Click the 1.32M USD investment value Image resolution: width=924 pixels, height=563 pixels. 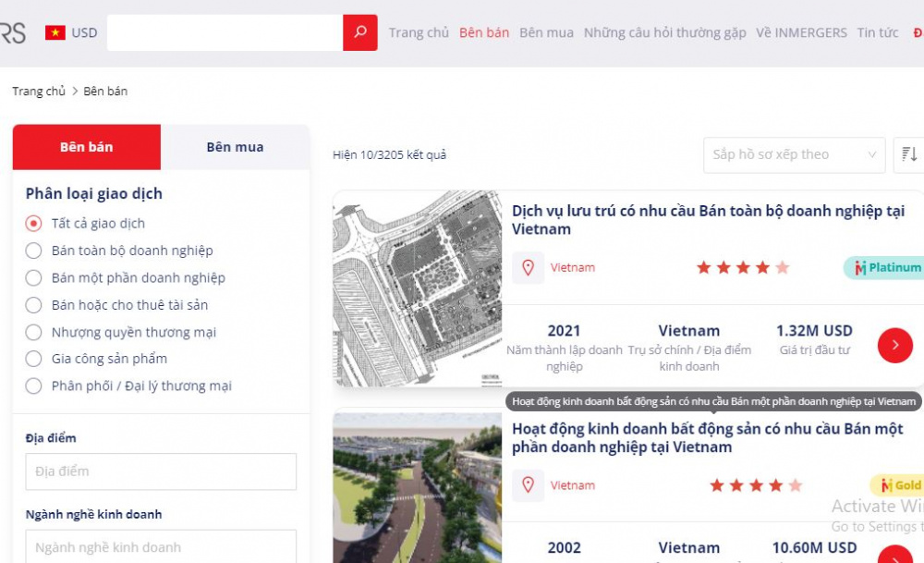pos(814,331)
